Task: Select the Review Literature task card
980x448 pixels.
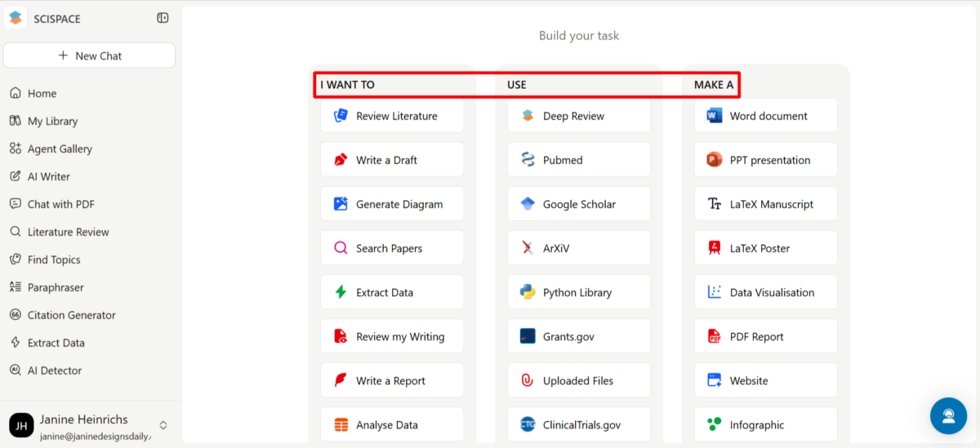Action: tap(392, 116)
